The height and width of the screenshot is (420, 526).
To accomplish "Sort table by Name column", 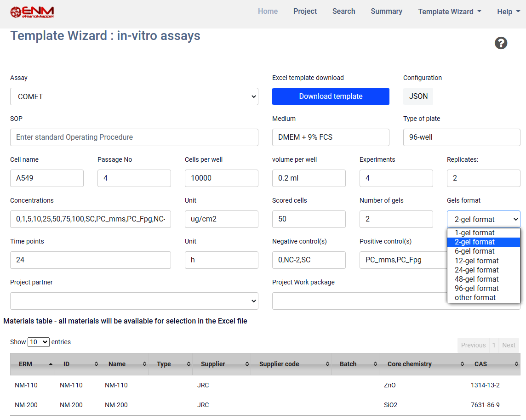I will point(124,364).
